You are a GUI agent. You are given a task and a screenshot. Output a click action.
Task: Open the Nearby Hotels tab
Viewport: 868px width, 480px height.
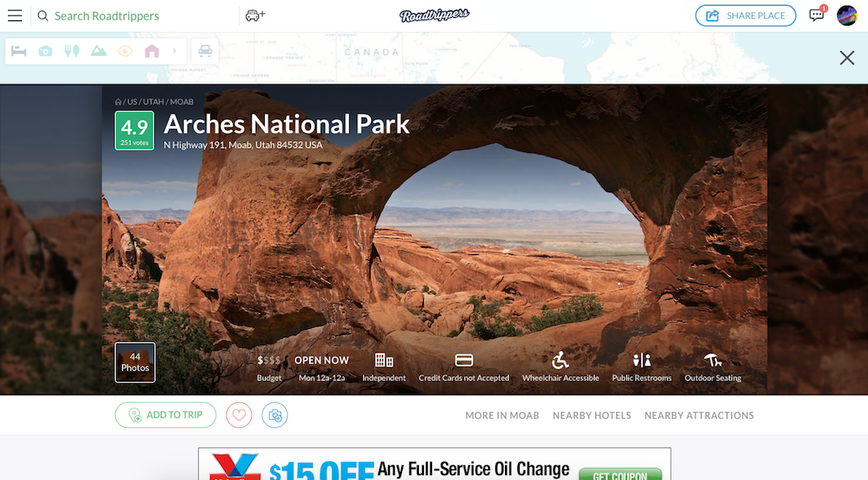click(592, 415)
